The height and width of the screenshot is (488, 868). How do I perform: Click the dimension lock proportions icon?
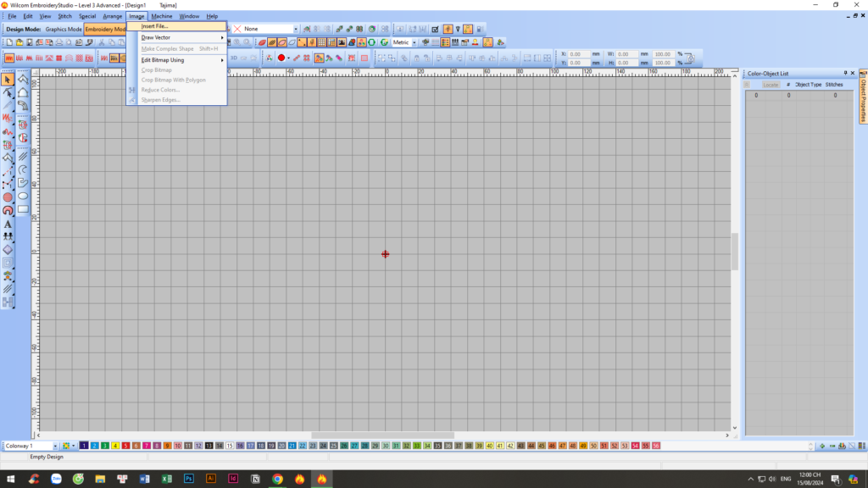click(690, 58)
